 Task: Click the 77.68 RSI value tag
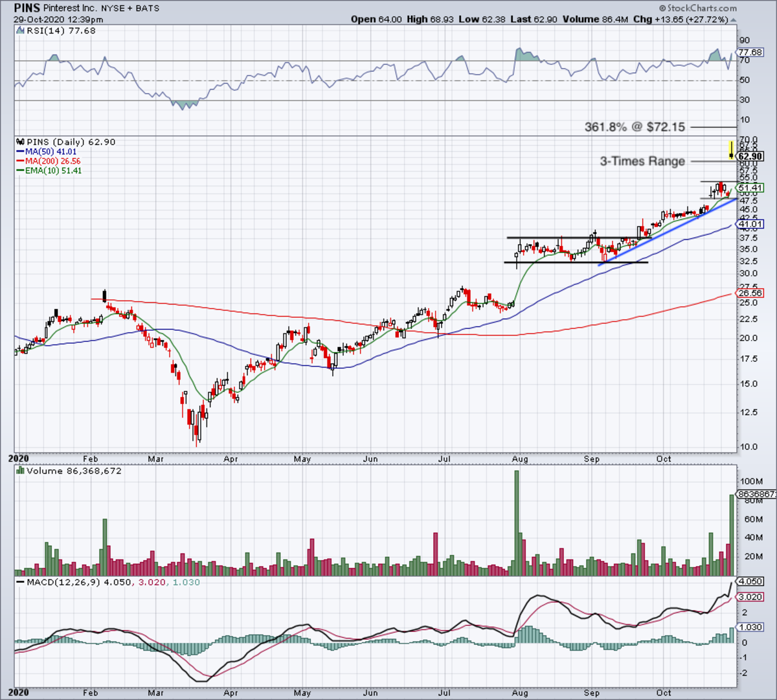click(750, 52)
